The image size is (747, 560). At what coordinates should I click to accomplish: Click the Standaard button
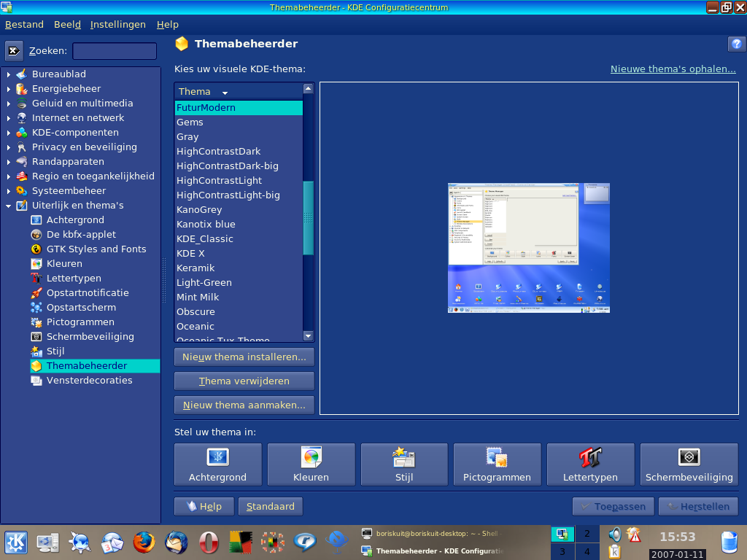point(270,507)
